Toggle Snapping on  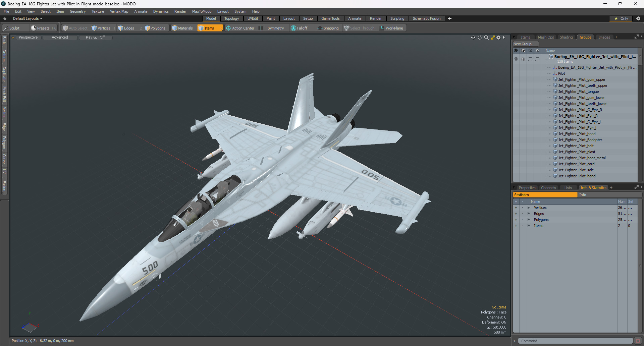click(x=328, y=28)
